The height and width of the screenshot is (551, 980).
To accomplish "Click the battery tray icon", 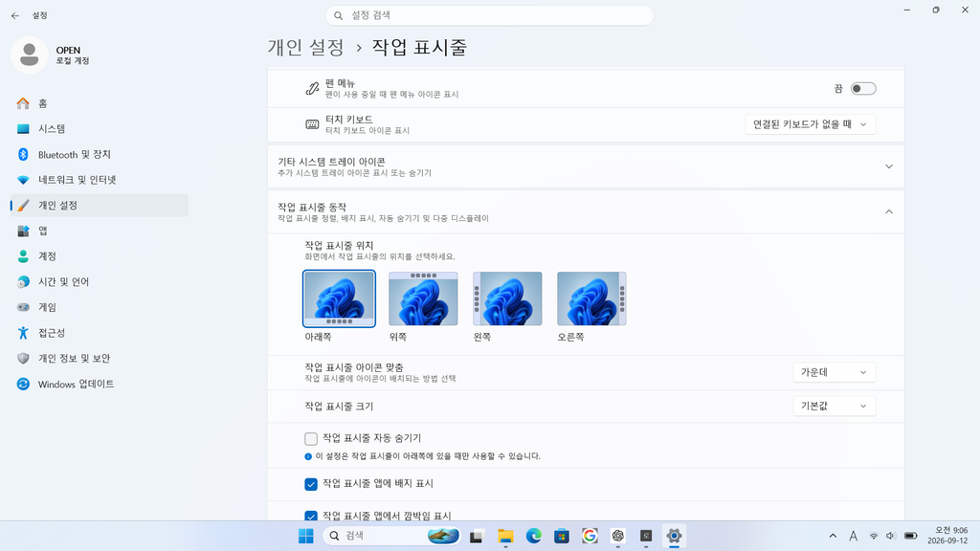I will [911, 536].
